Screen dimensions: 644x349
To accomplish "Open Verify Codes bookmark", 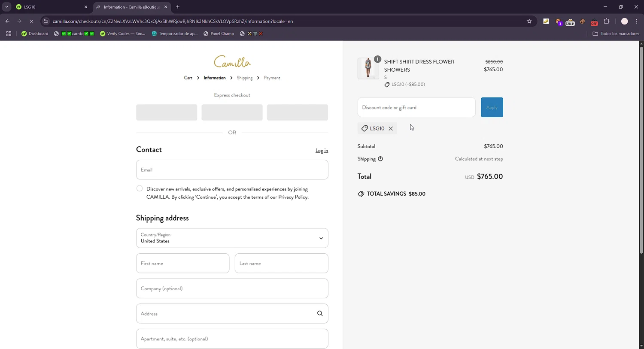I will (122, 33).
